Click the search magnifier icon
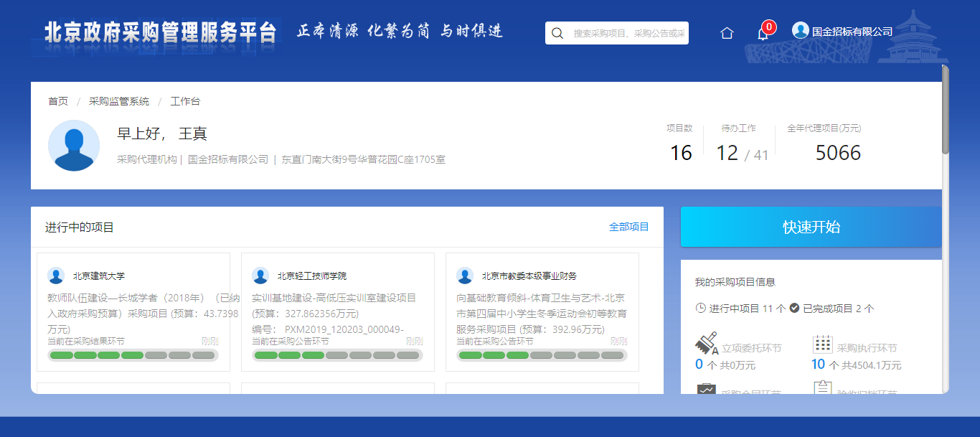Image resolution: width=980 pixels, height=437 pixels. tap(557, 33)
